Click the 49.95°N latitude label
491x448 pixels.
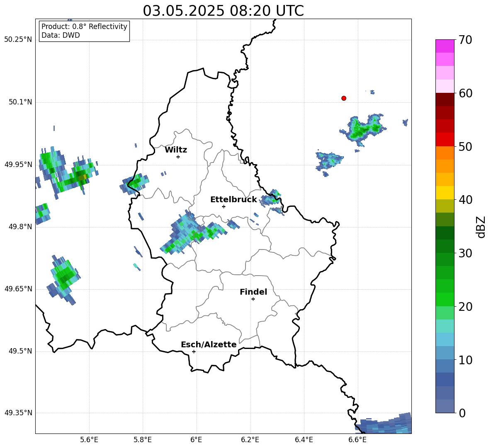(x=18, y=165)
